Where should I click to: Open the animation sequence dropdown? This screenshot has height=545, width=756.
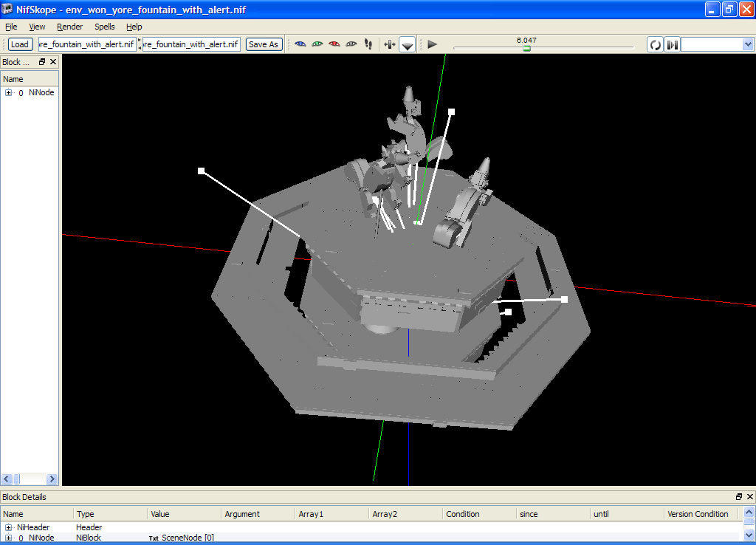(746, 44)
